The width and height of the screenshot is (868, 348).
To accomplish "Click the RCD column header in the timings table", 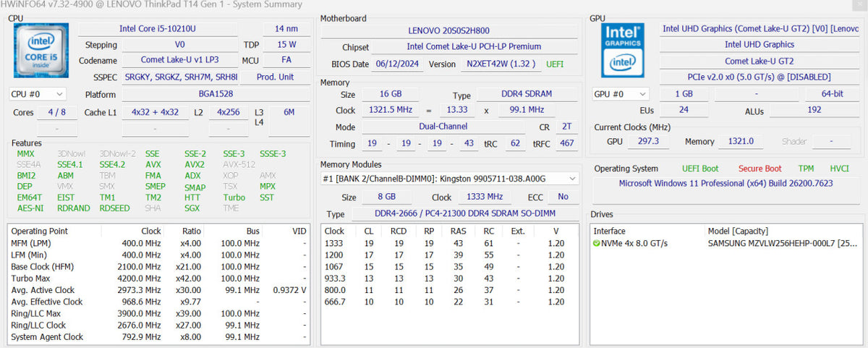I will click(399, 232).
